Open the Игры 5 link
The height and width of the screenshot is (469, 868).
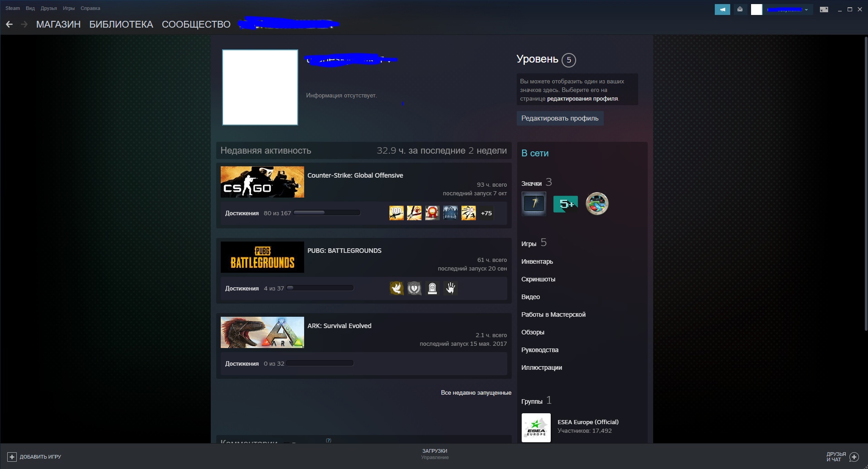(534, 243)
